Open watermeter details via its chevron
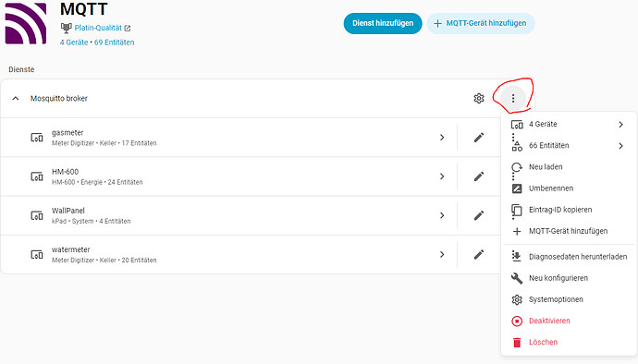The image size is (638, 364). (x=442, y=255)
